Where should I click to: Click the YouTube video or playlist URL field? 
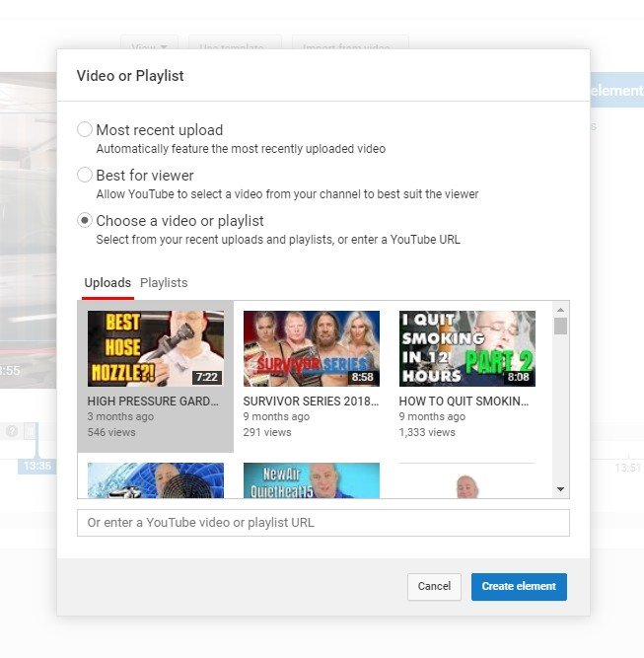pos(323,523)
